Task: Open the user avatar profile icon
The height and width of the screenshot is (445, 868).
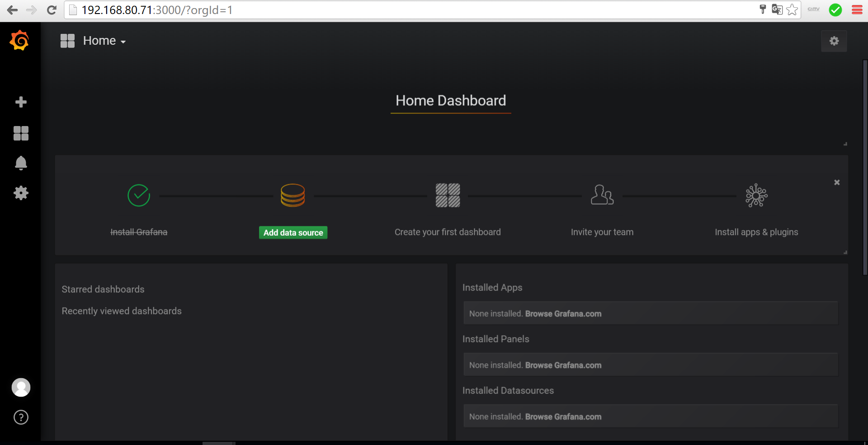Action: click(x=21, y=388)
